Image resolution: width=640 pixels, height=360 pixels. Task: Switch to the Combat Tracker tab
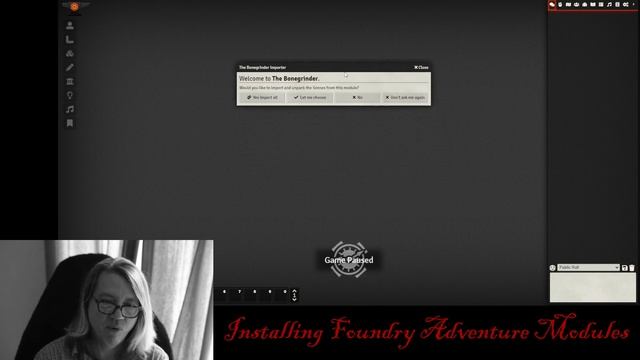560,4
